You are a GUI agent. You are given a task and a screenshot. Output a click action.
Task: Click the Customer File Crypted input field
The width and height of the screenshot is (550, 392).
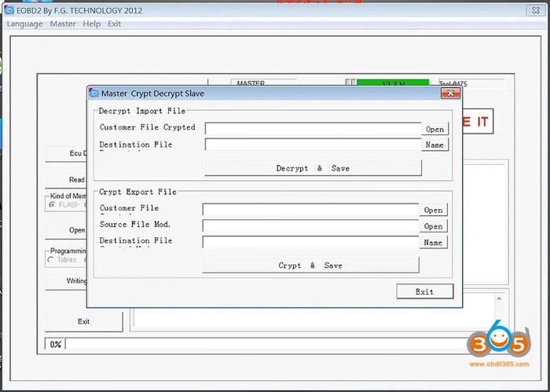313,129
